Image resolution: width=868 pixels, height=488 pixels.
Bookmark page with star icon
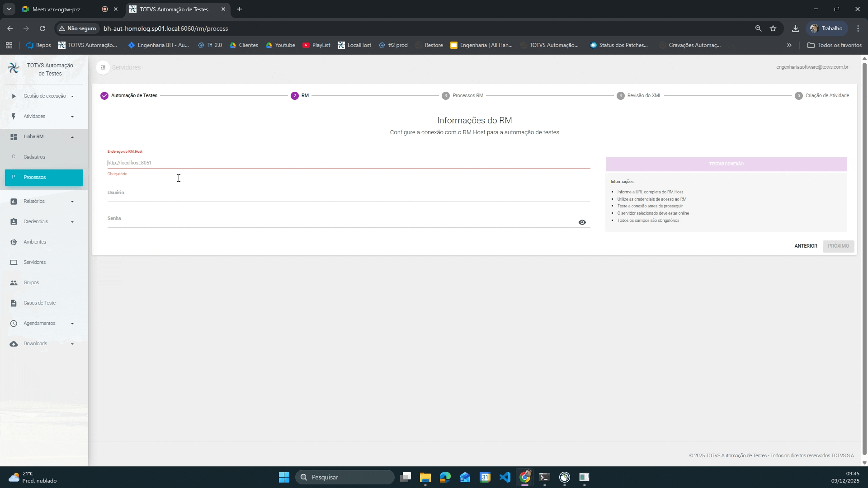773,28
